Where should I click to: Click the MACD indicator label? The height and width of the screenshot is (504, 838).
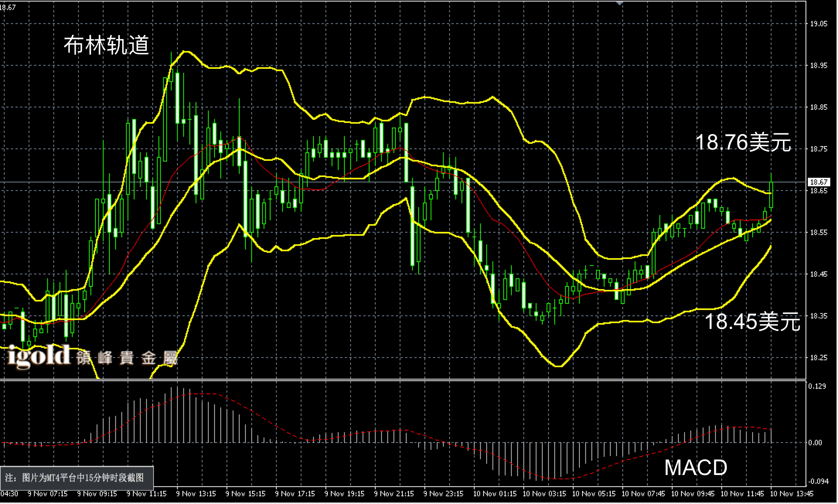click(x=695, y=468)
